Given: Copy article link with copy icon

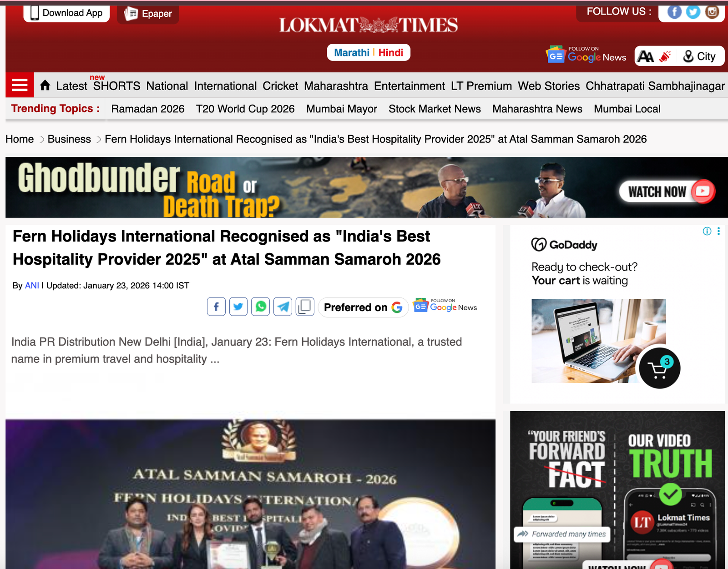Looking at the screenshot, I should [305, 307].
